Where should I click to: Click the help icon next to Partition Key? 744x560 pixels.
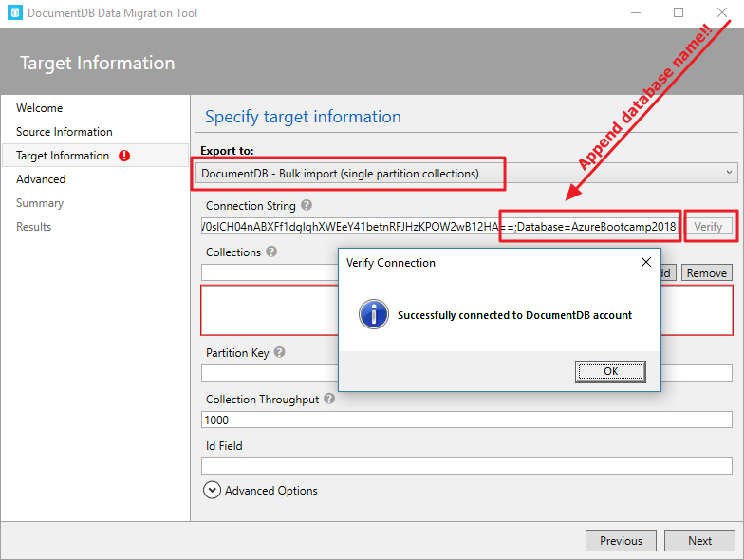click(x=279, y=352)
